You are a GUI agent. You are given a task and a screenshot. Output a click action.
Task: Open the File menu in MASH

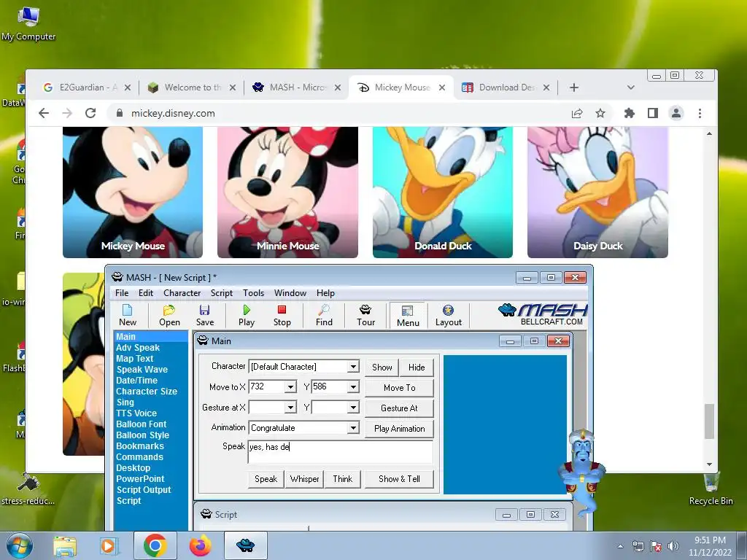click(x=122, y=293)
